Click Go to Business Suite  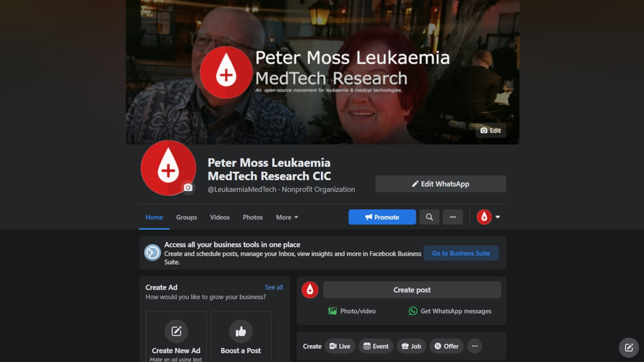(x=461, y=253)
